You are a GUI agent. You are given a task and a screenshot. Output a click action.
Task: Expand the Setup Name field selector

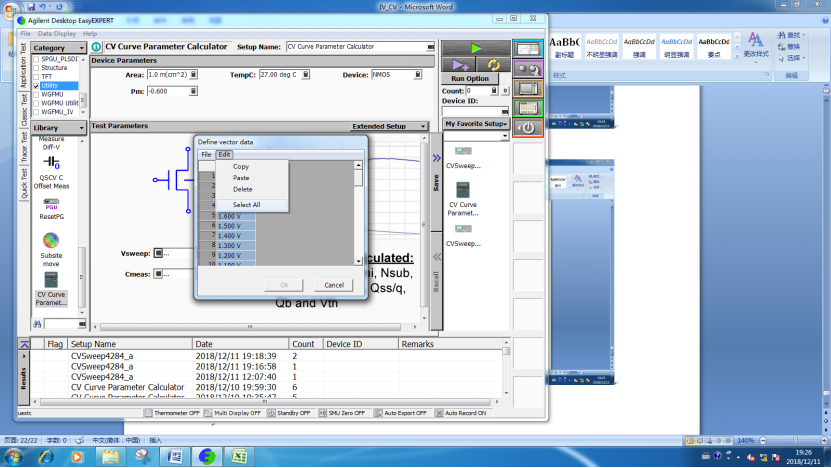click(431, 47)
